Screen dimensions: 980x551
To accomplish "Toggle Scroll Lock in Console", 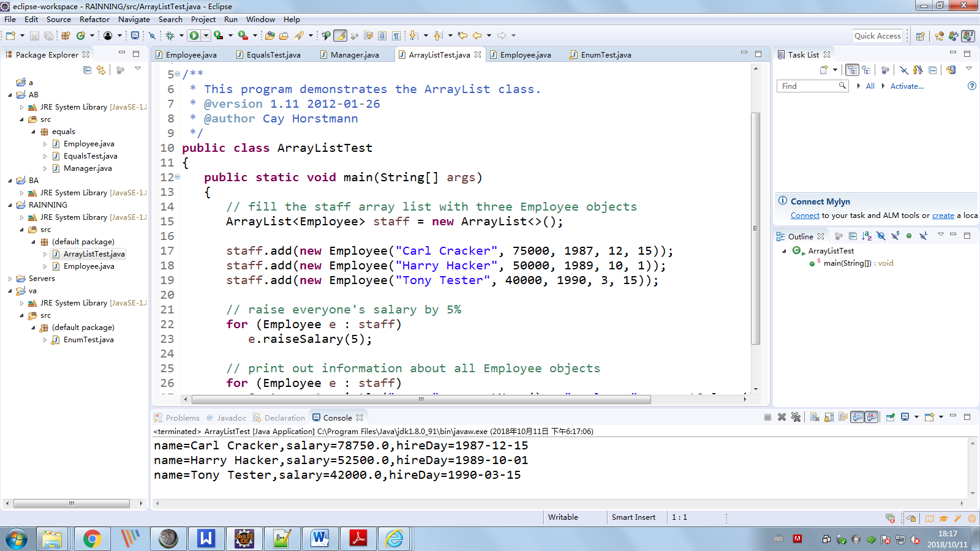I will pos(829,417).
